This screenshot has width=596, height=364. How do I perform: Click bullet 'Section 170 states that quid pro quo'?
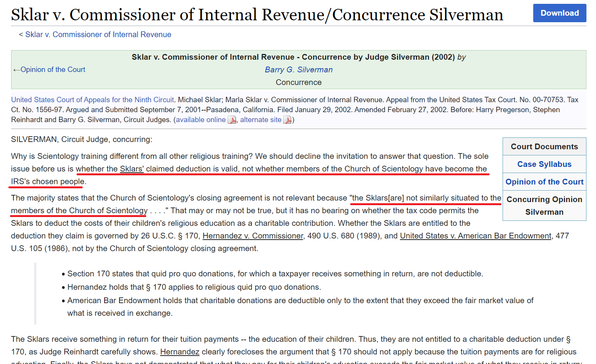click(275, 274)
